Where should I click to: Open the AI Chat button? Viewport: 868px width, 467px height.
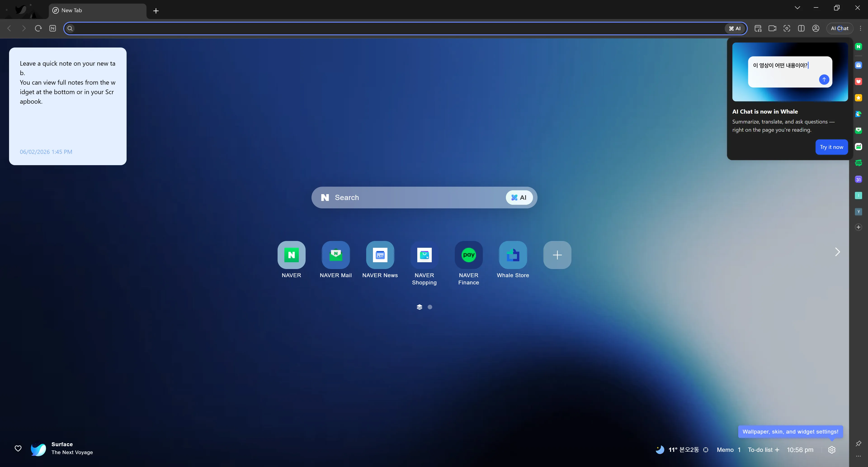coord(839,28)
